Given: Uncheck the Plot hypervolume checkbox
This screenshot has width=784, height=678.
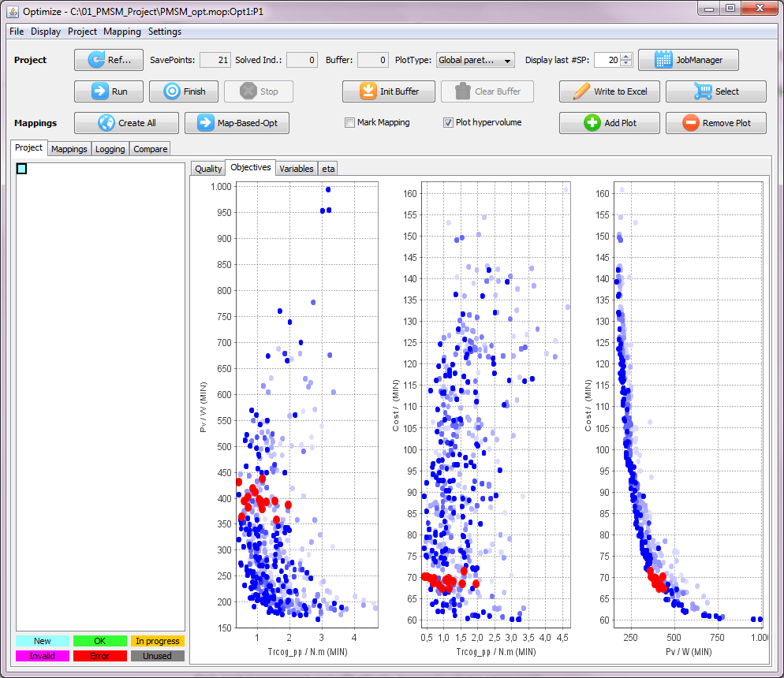Looking at the screenshot, I should 448,123.
